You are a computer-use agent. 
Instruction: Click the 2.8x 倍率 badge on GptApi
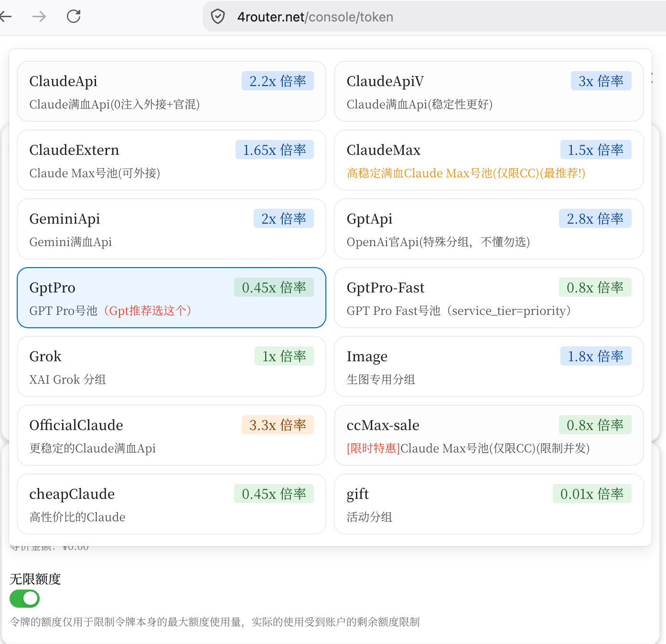595,218
